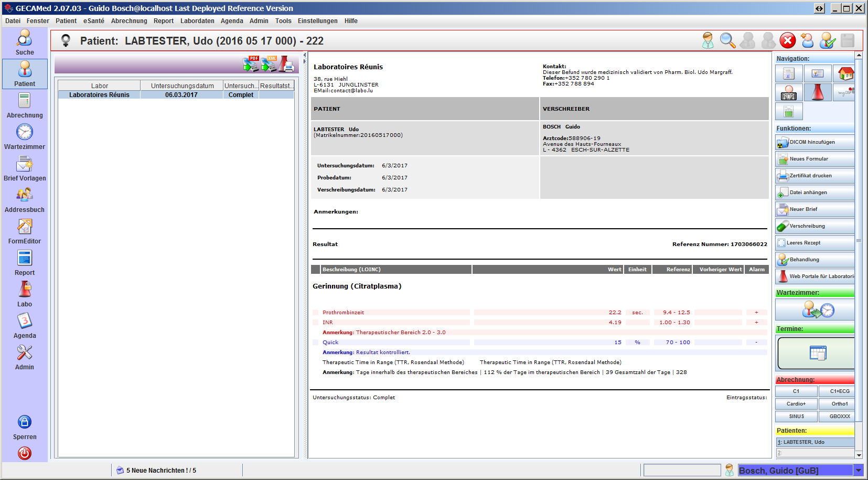Open the physician selector dropdown arrow
868x480 pixels.
click(x=858, y=471)
